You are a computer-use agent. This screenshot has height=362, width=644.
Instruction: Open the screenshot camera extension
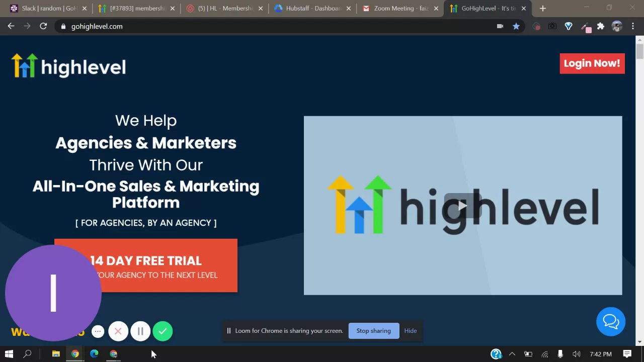(552, 26)
